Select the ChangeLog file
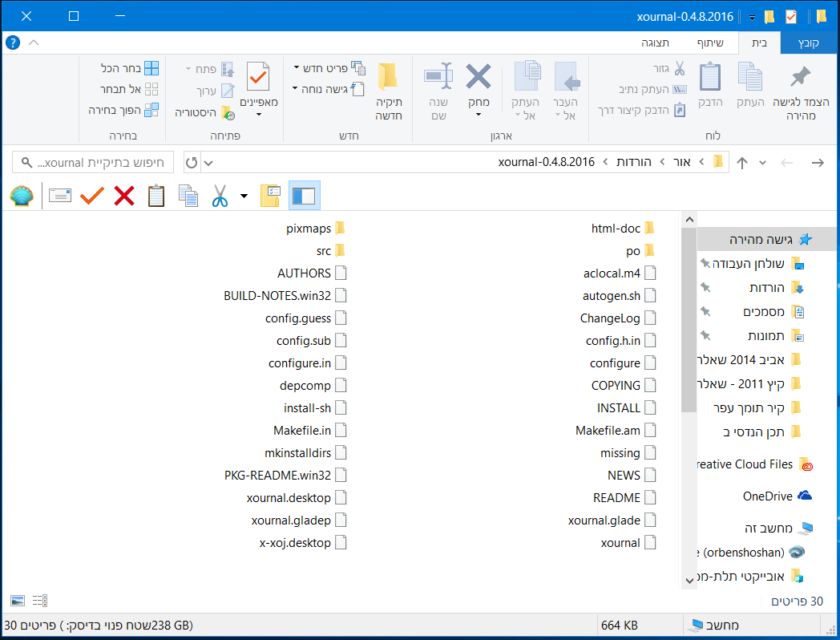The height and width of the screenshot is (640, 840). (618, 318)
